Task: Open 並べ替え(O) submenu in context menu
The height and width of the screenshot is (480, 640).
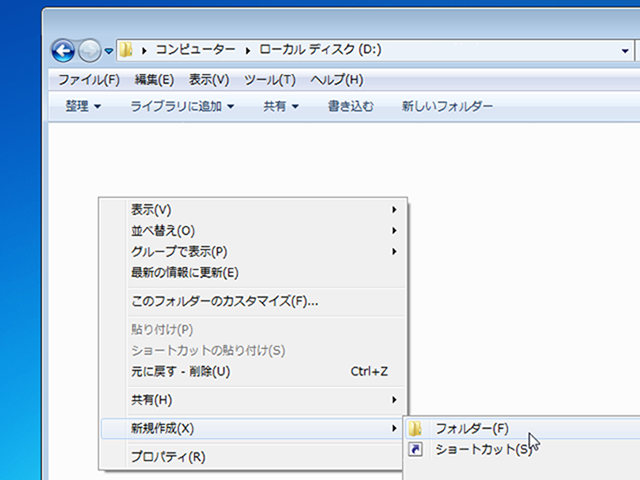Action: click(253, 231)
